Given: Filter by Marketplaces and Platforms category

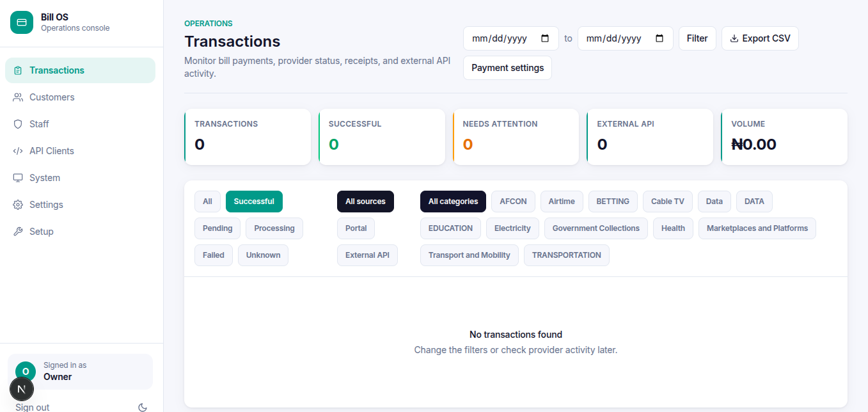Looking at the screenshot, I should 757,228.
